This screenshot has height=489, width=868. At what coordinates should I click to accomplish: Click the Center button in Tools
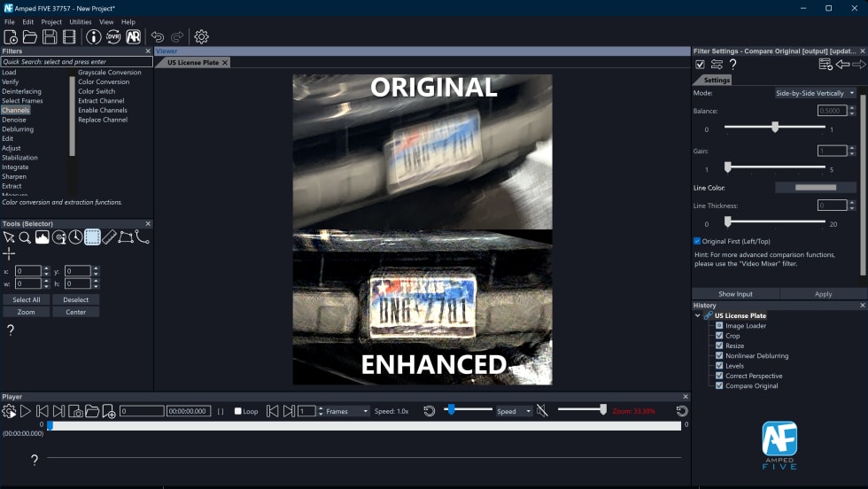(x=76, y=312)
